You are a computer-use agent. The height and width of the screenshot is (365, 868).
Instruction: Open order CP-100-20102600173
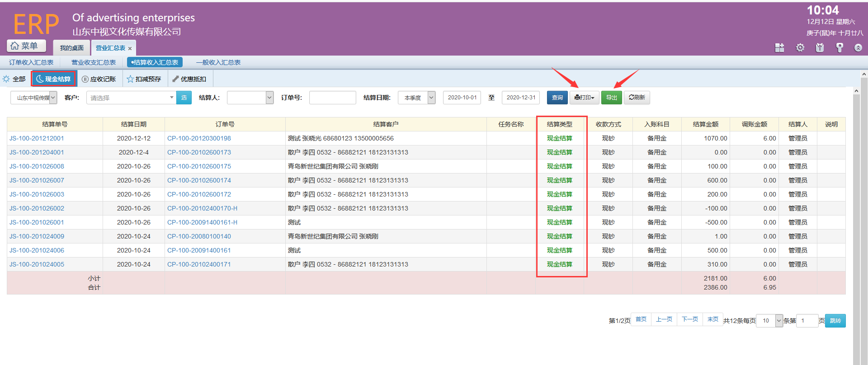coord(199,152)
